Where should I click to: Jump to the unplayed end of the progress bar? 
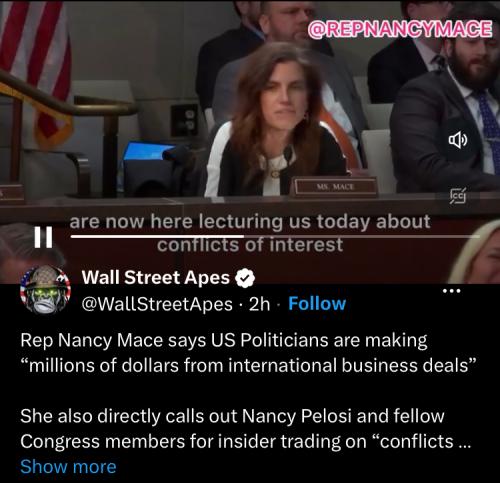(x=362, y=237)
